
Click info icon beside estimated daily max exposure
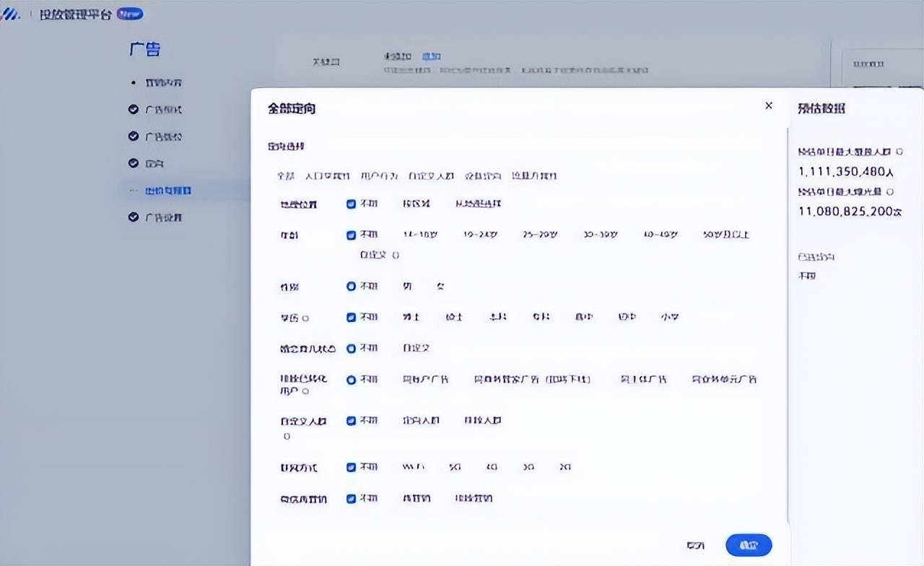tap(889, 192)
